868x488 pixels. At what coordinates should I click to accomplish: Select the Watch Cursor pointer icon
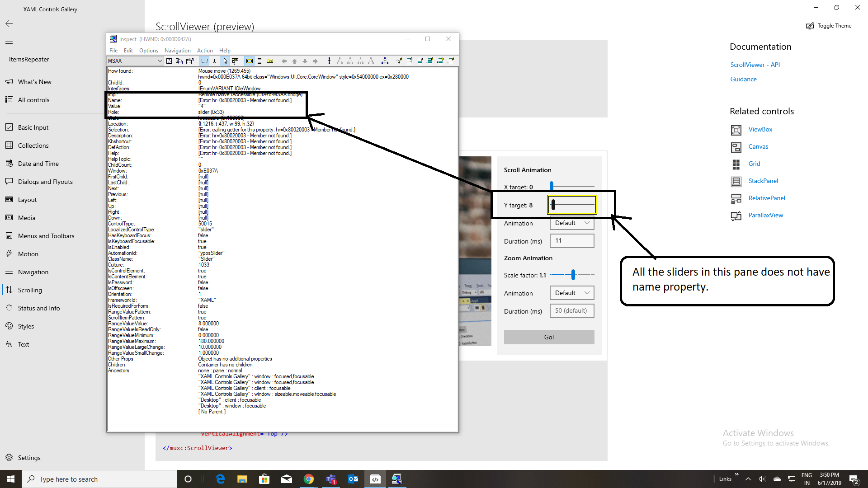(x=226, y=61)
